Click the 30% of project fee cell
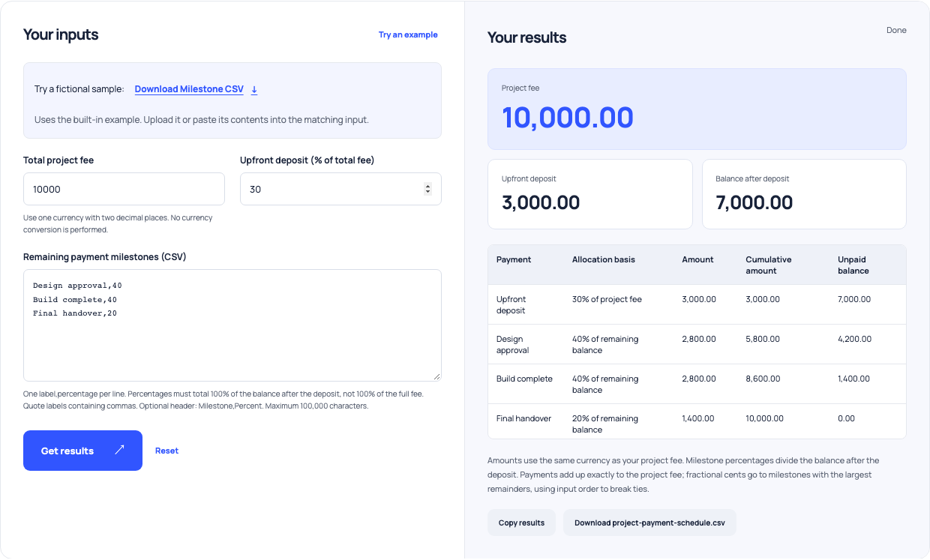 [607, 299]
